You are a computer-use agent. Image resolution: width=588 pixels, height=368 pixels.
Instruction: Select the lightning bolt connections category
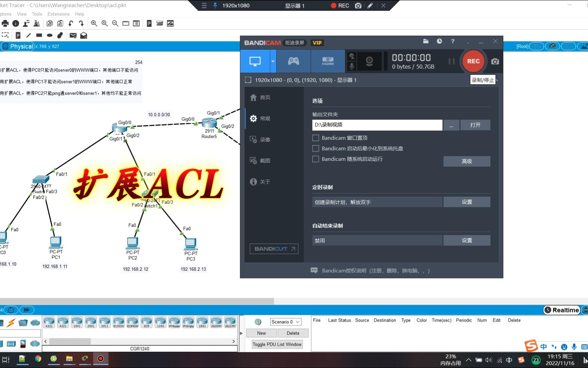pyautogui.click(x=11, y=323)
